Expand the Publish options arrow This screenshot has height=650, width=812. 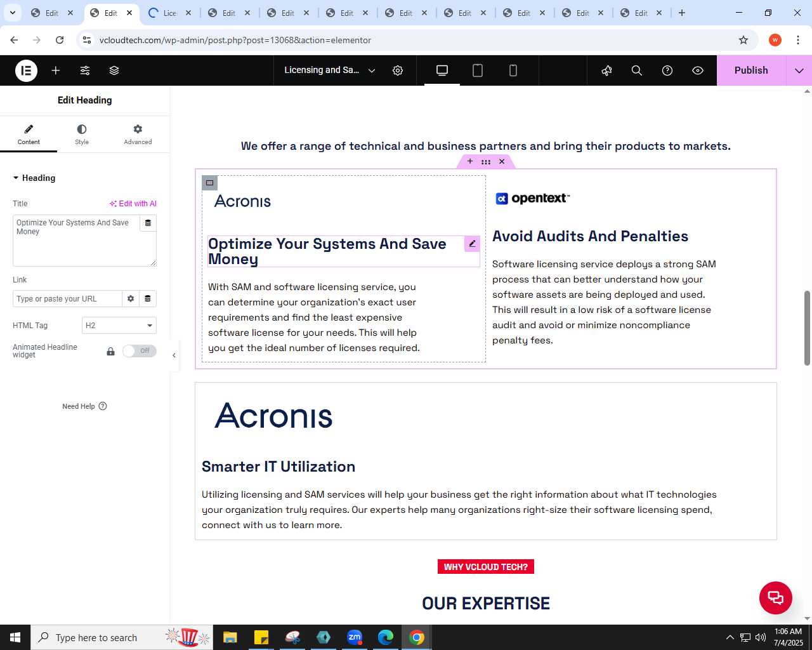(799, 70)
